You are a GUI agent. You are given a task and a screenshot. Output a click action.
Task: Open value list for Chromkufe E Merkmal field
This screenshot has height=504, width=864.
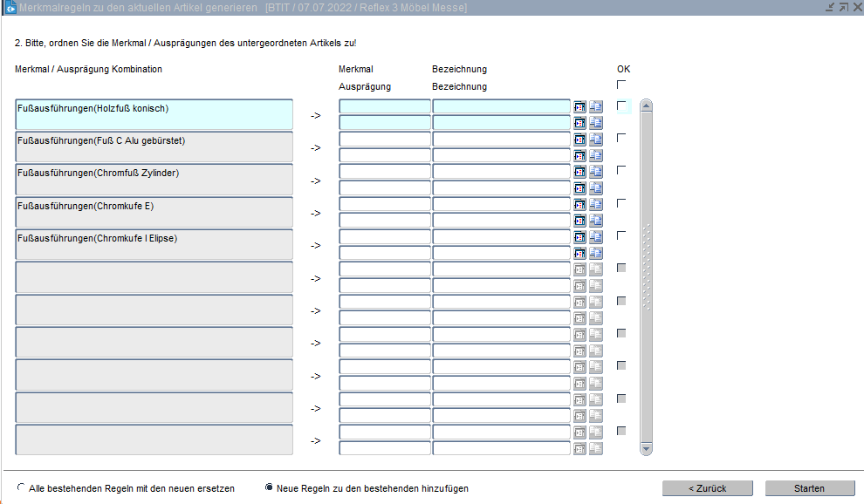pyautogui.click(x=579, y=204)
